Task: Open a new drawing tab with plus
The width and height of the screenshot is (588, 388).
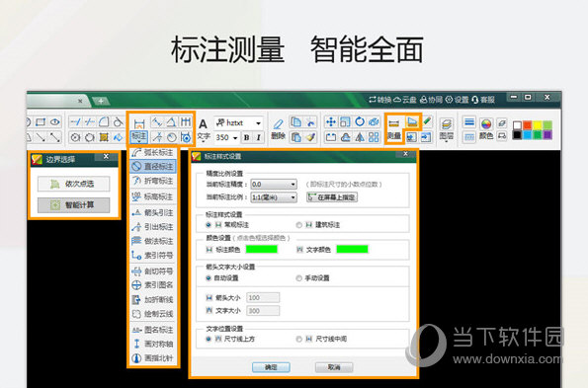Action: click(101, 101)
